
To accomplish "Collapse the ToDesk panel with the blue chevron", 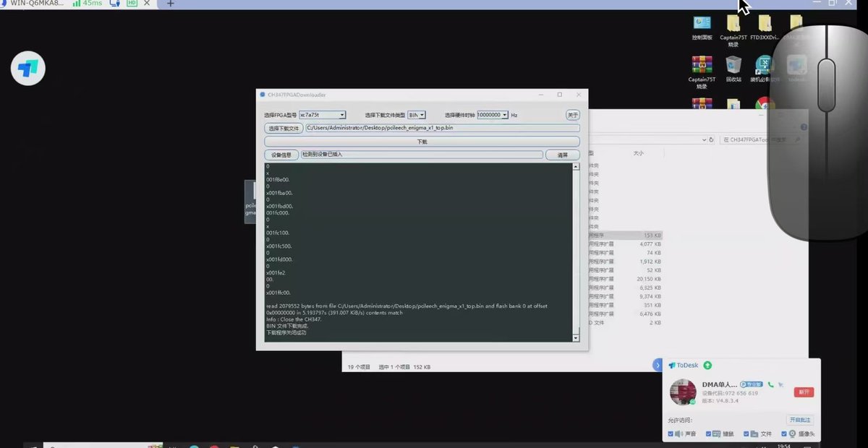I will (x=658, y=366).
